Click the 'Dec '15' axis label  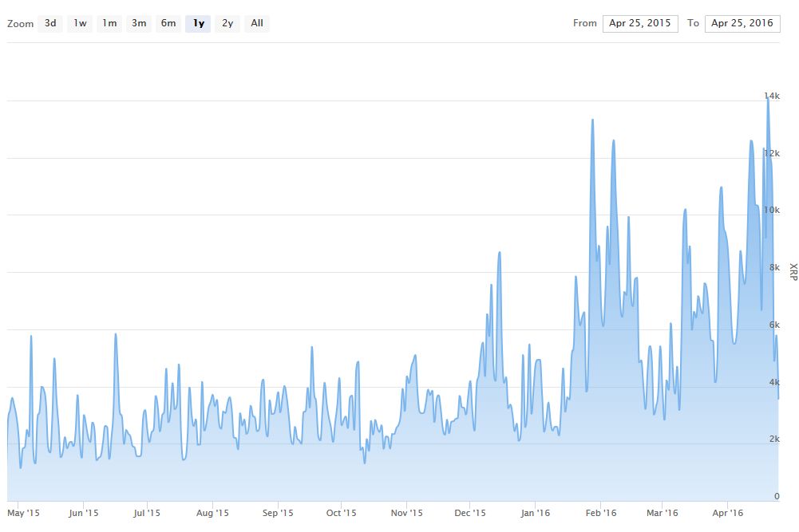tap(470, 513)
